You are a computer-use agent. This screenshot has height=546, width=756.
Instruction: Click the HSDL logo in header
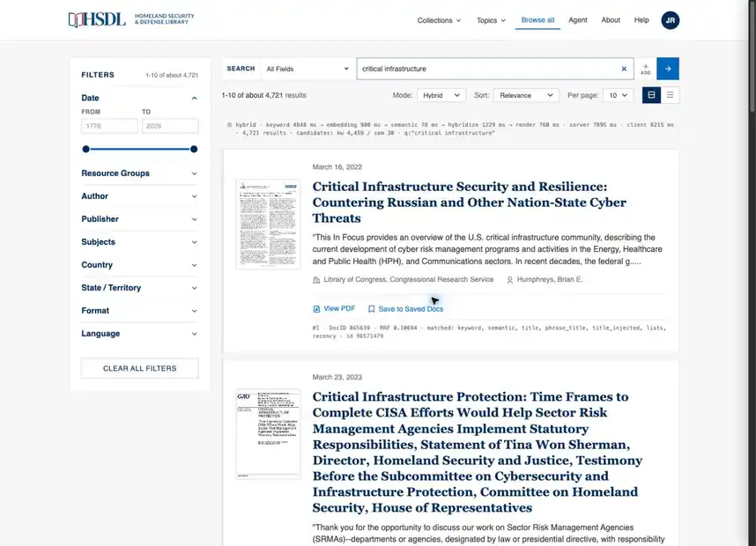click(131, 19)
